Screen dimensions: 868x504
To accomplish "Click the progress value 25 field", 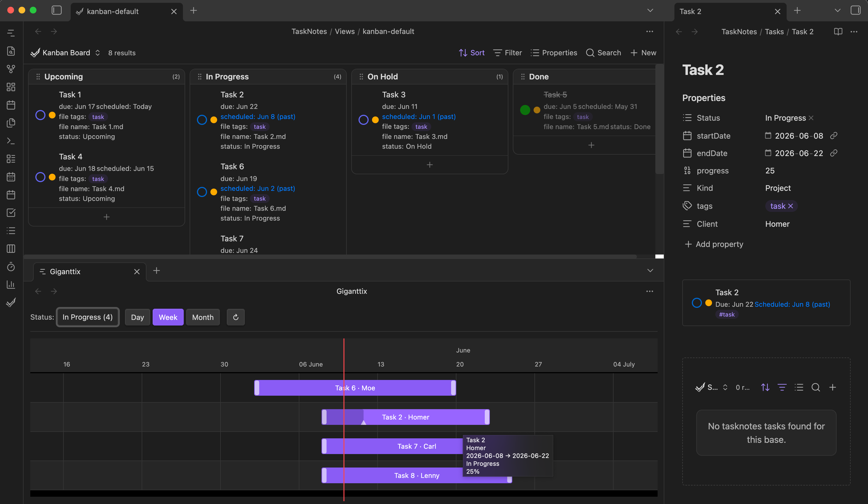I will (x=770, y=171).
